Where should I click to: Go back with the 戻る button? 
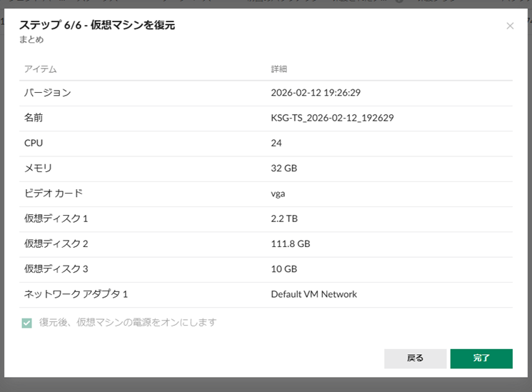tap(415, 358)
